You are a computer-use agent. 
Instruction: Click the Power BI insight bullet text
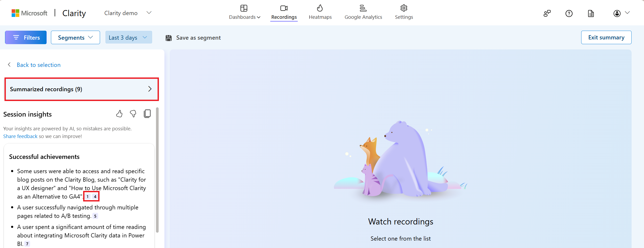81,235
